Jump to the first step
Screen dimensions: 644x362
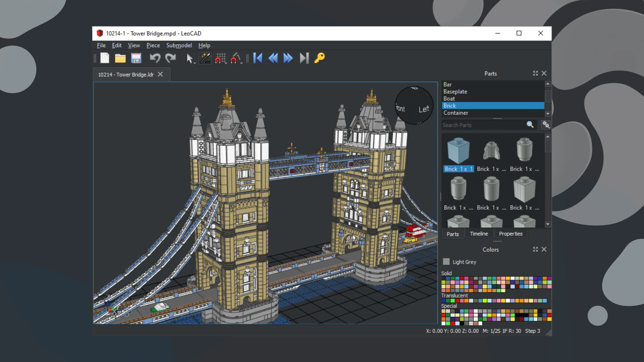click(258, 58)
